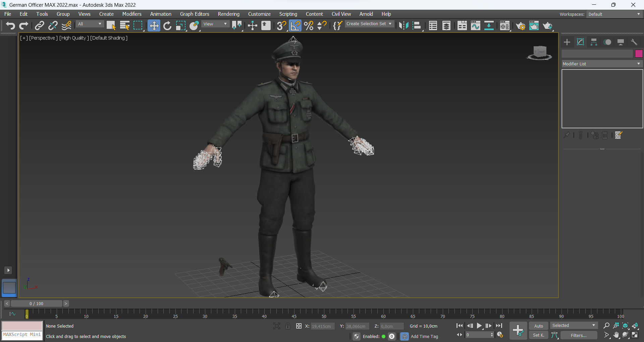
Task: Toggle Selection Lock padlock
Action: [288, 326]
